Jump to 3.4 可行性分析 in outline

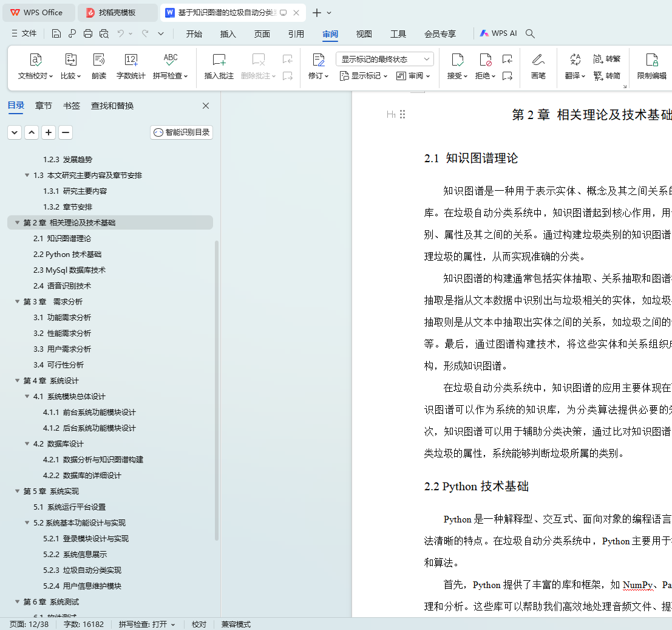pos(58,365)
